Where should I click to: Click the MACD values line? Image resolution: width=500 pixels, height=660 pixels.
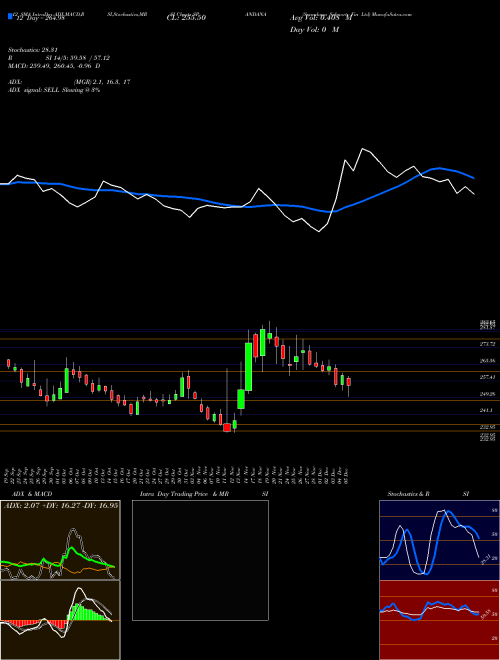coord(54,66)
